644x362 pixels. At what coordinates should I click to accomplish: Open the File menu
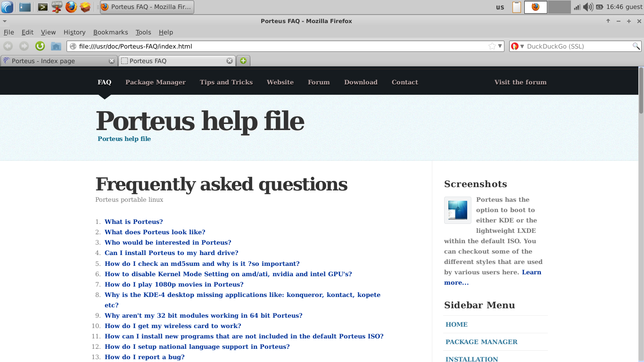(9, 32)
